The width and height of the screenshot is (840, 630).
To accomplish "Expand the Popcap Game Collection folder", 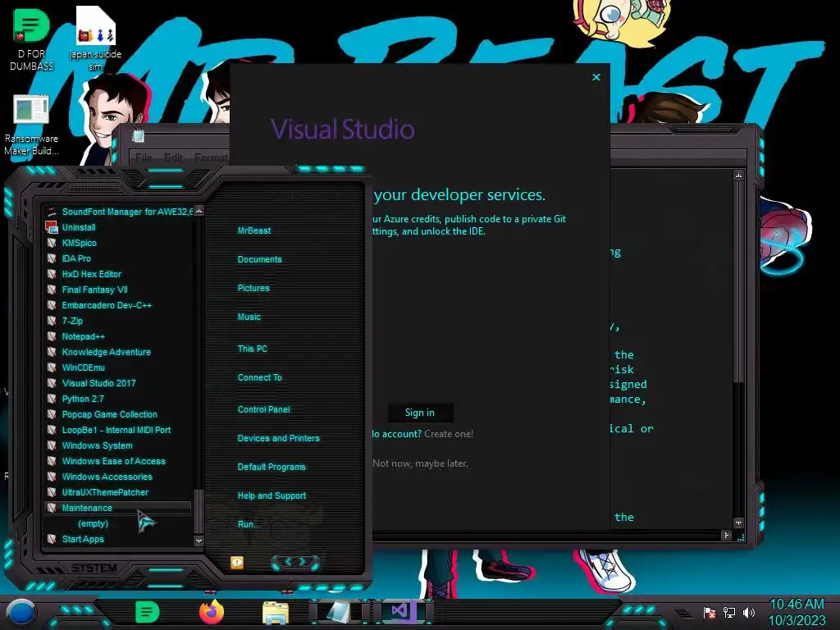I will (x=118, y=414).
